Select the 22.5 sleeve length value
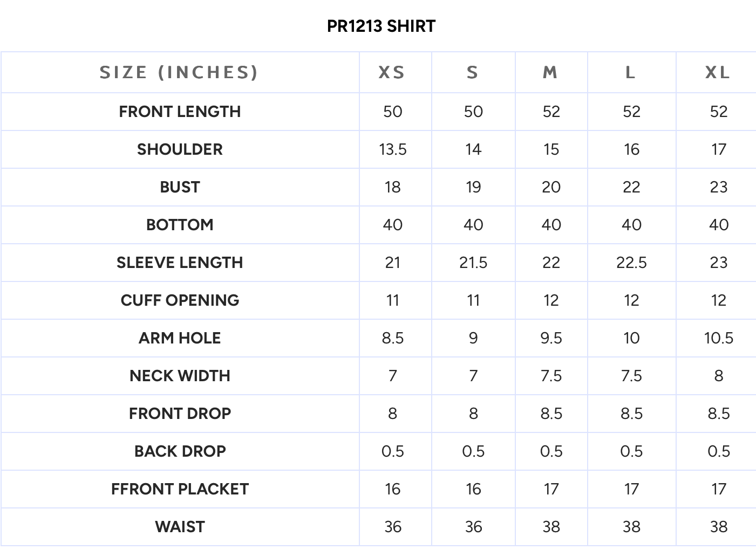Viewport: 756px width, 557px height. pyautogui.click(x=631, y=263)
